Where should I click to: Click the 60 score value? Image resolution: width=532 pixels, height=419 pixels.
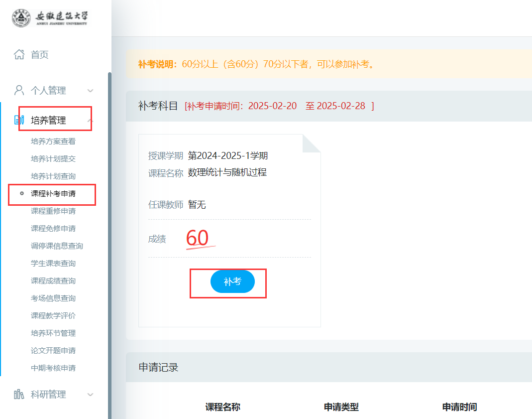click(198, 238)
